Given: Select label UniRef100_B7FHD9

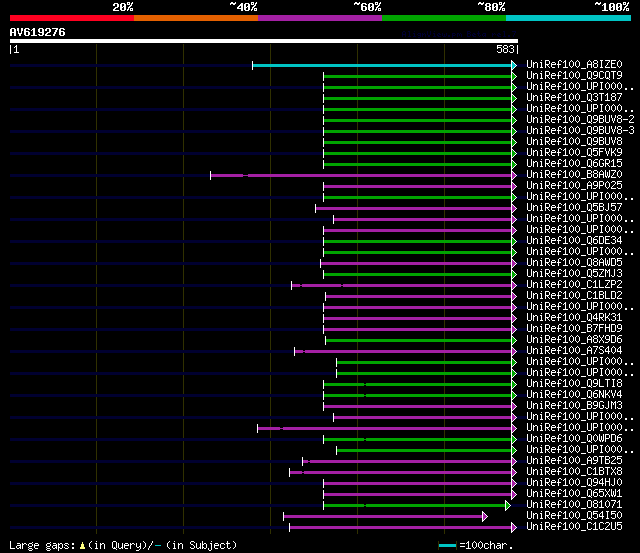Looking at the screenshot, I should (574, 329).
